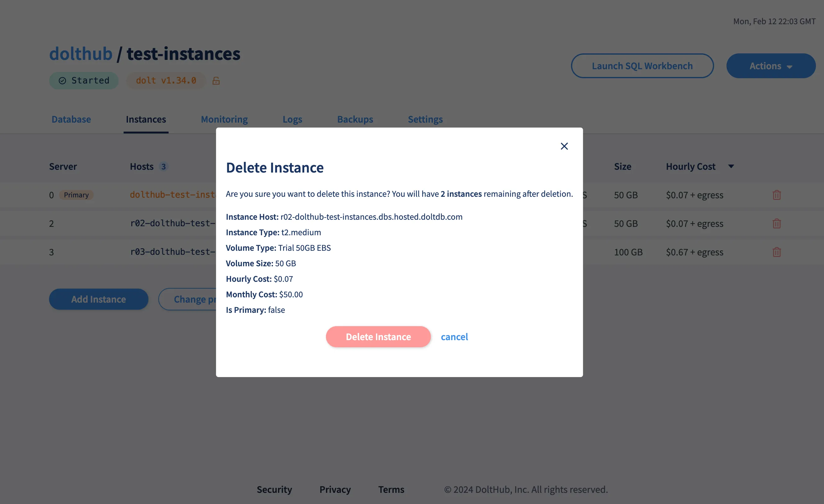This screenshot has width=824, height=504.
Task: Click the lock icon beside dolt v1.34.0
Action: pyautogui.click(x=216, y=81)
